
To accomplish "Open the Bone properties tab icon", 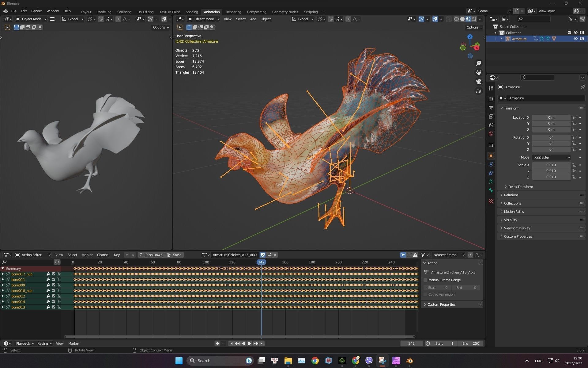I will click(x=491, y=190).
